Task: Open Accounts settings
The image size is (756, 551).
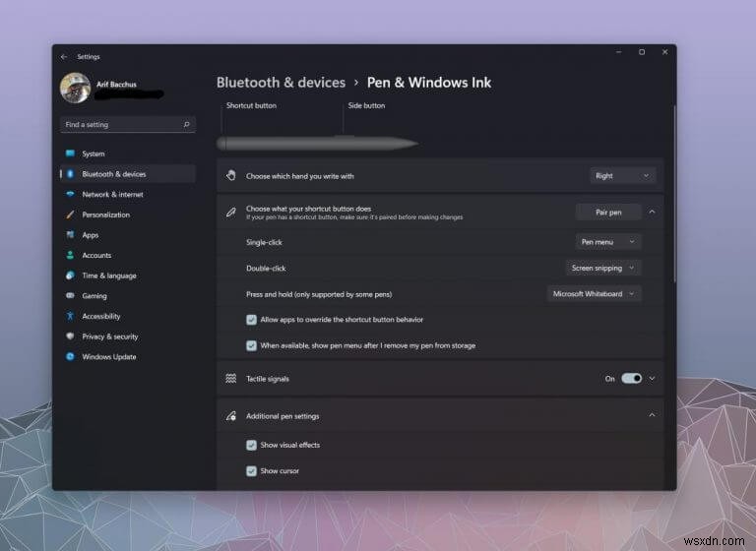Action: pyautogui.click(x=128, y=255)
